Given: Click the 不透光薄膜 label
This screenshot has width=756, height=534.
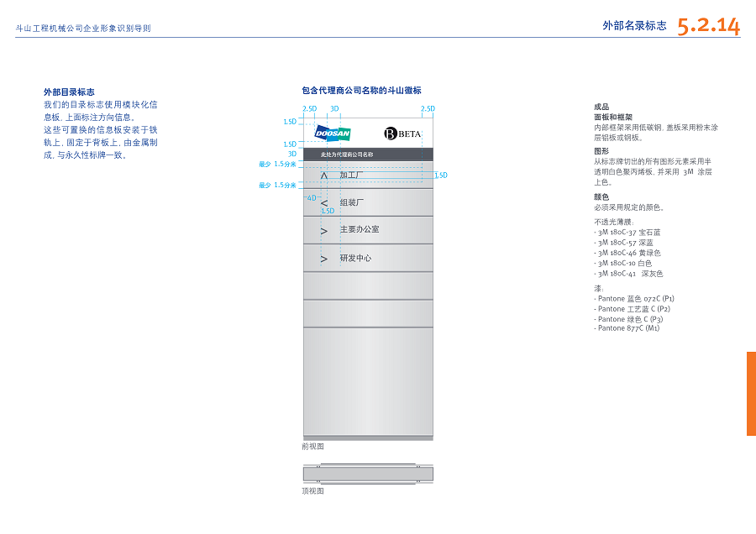Looking at the screenshot, I should click(x=614, y=222).
